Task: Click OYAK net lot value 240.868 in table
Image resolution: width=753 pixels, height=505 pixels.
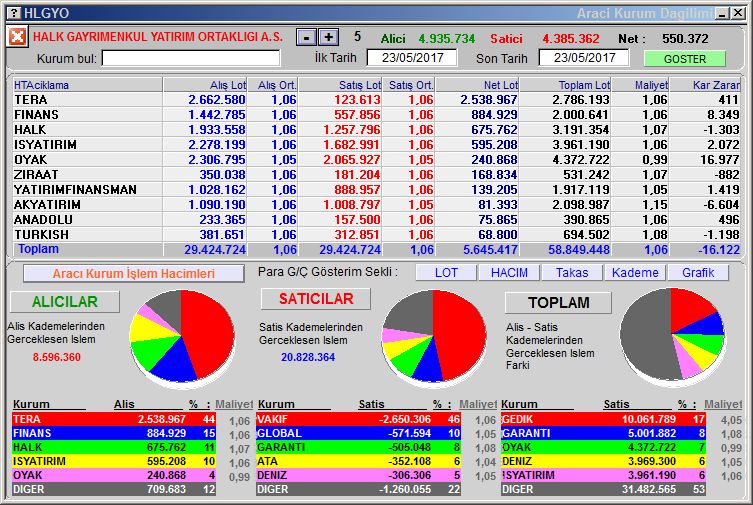Action: (494, 160)
